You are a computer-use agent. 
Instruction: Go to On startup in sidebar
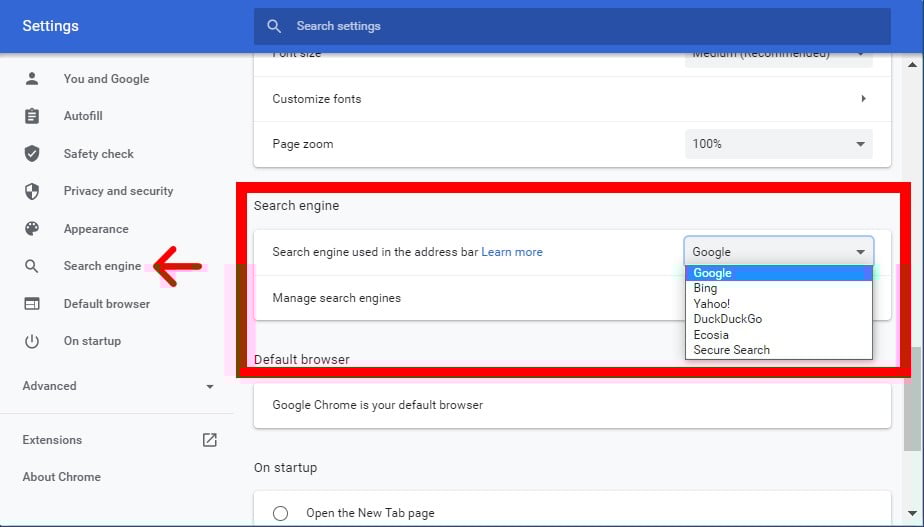tap(93, 341)
